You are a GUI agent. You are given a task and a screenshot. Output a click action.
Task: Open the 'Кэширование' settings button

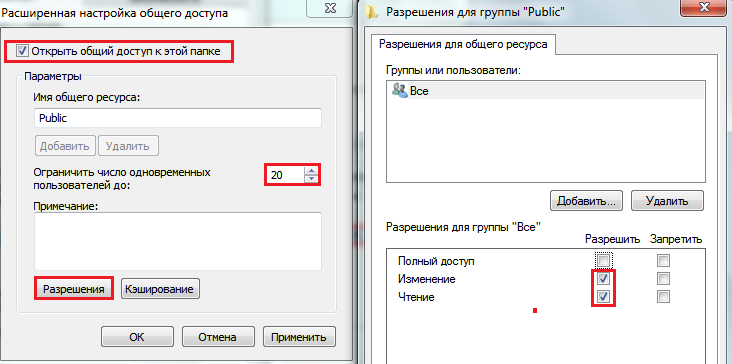161,289
